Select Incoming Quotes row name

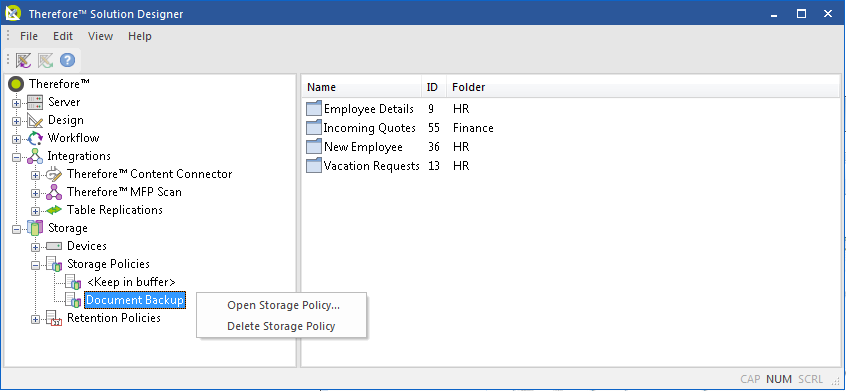coord(370,128)
